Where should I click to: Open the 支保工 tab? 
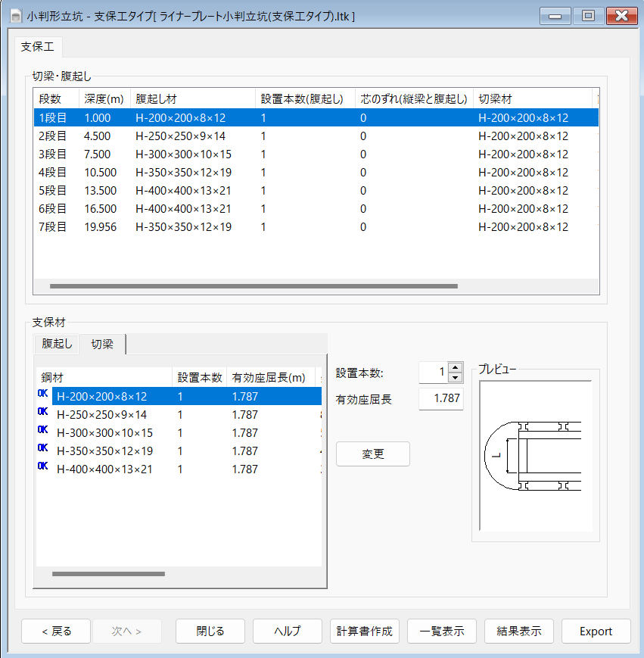(x=37, y=46)
